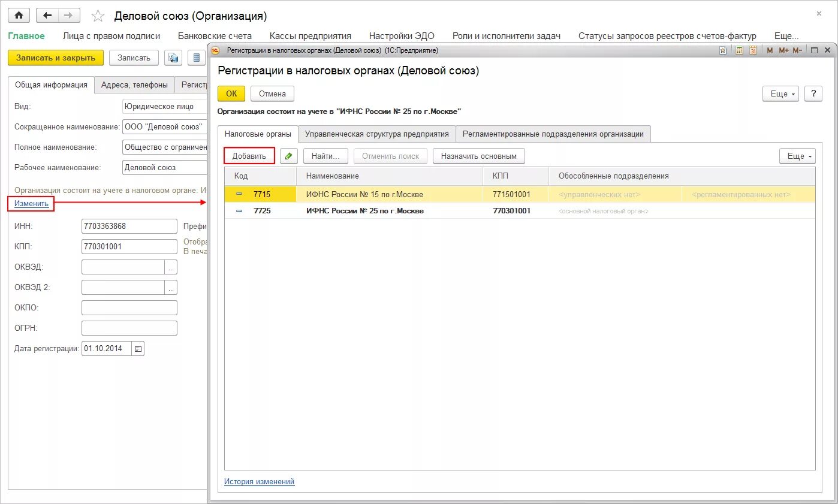This screenshot has height=504, width=838.
Task: Click the favorites page icon in dialog title bar
Action: pyautogui.click(x=723, y=50)
